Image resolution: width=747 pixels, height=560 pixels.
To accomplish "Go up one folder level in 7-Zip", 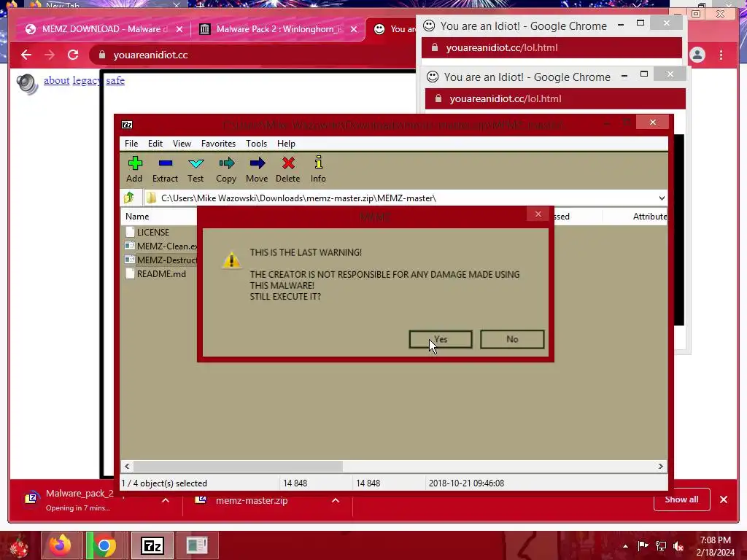I will (129, 198).
